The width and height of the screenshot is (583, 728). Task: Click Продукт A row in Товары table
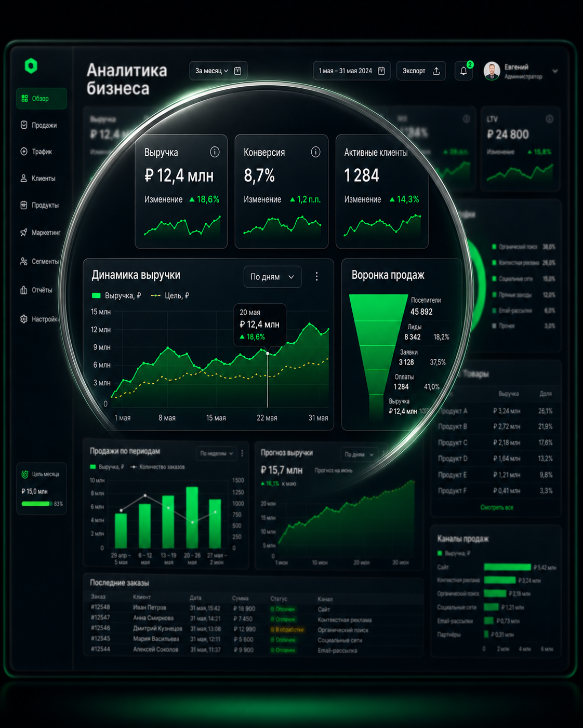click(x=496, y=411)
